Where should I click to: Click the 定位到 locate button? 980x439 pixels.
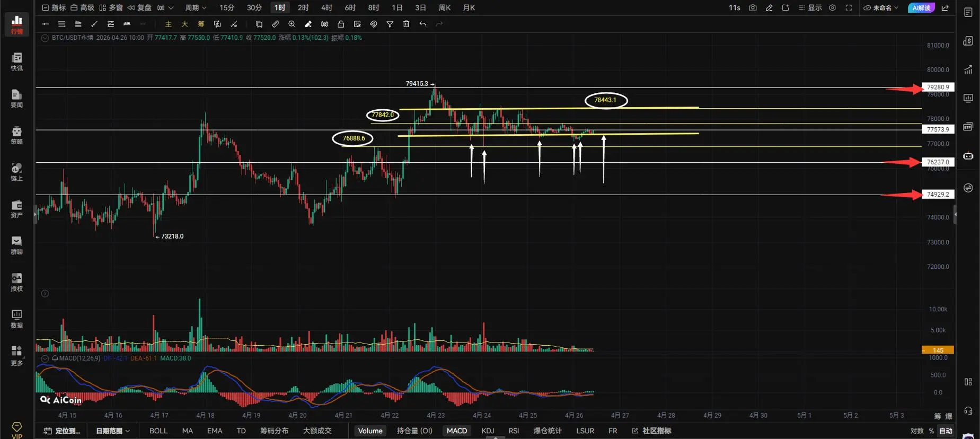click(x=62, y=431)
